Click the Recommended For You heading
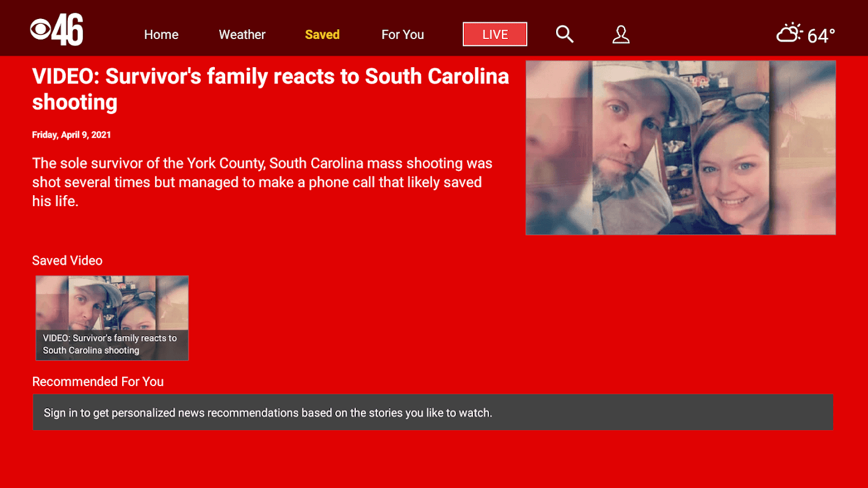 pyautogui.click(x=98, y=382)
